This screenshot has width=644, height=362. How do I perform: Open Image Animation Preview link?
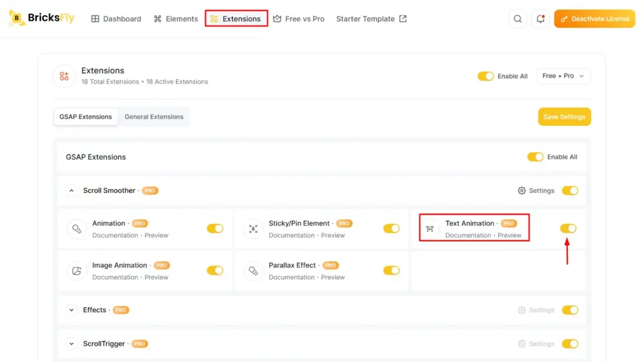(157, 277)
